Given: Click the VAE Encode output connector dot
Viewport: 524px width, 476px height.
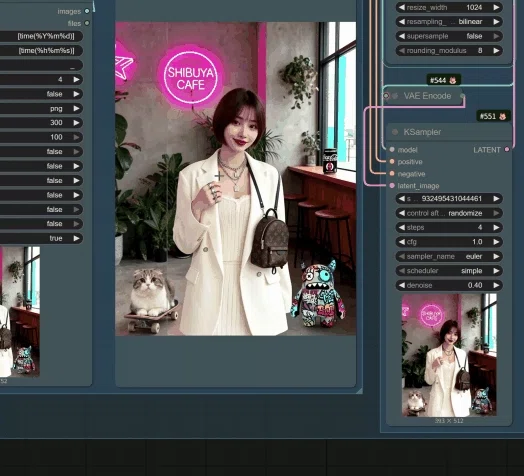Looking at the screenshot, I should pyautogui.click(x=463, y=96).
